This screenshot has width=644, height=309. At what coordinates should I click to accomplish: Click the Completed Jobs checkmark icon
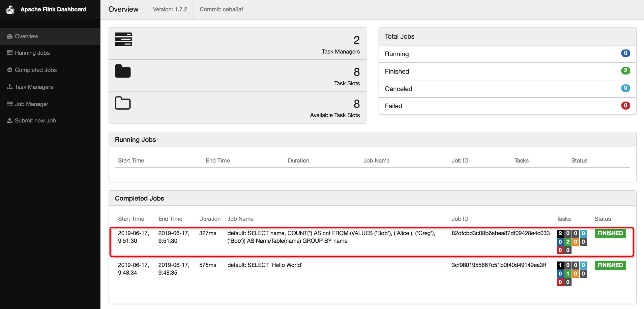[x=9, y=70]
